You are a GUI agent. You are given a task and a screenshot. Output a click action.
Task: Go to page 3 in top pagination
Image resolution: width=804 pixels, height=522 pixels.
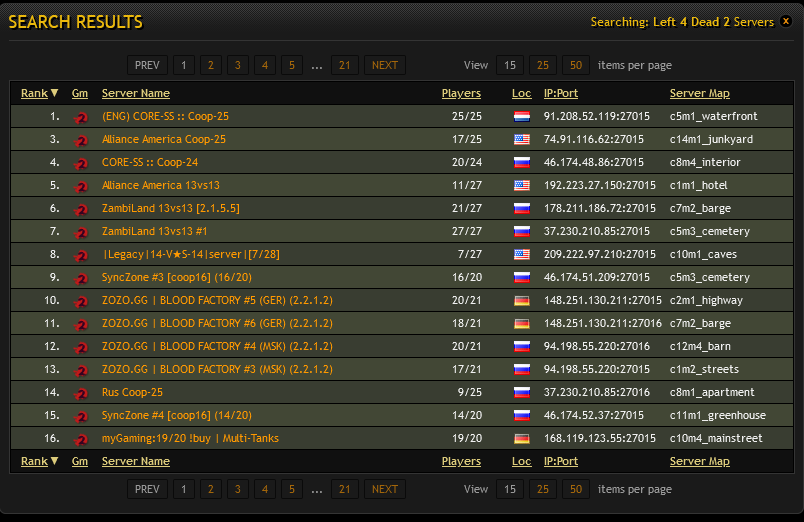click(x=237, y=65)
